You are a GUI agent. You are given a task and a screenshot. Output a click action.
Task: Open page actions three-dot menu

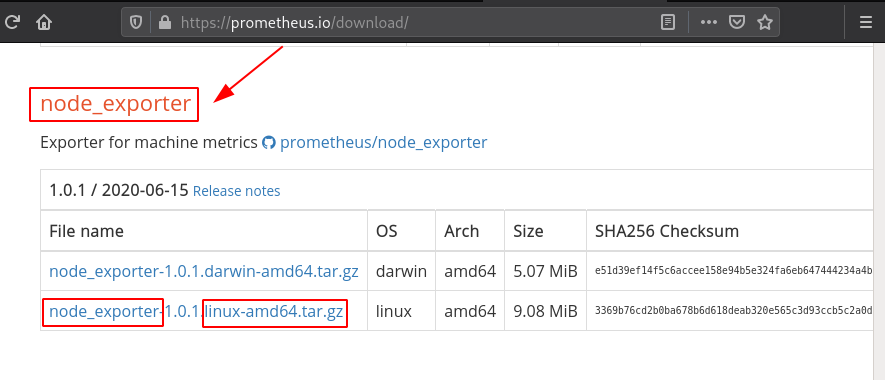click(x=708, y=22)
